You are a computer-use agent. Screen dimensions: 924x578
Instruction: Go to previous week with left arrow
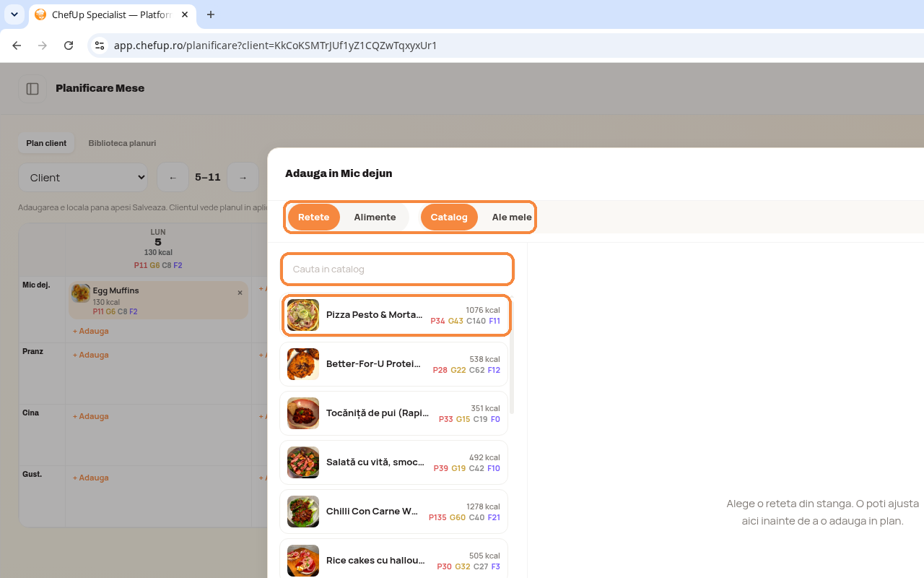pyautogui.click(x=173, y=177)
